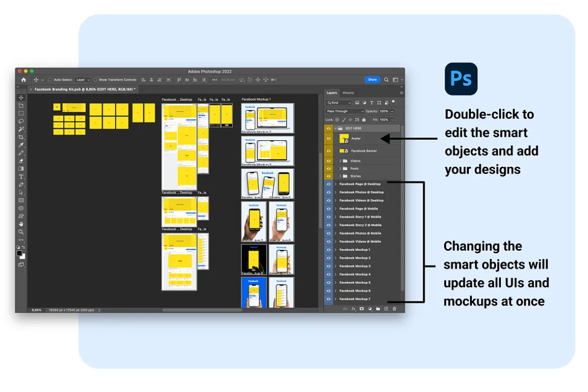Click the Search magnifier beside Share
Screen dimensions: 588x392
[x=386, y=80]
